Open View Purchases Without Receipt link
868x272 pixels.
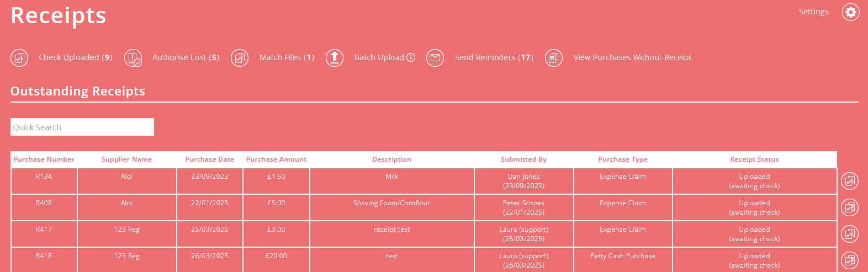[x=632, y=57]
